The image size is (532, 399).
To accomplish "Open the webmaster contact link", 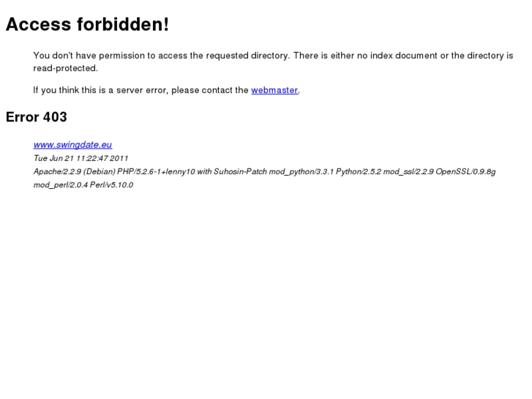I will (x=274, y=90).
